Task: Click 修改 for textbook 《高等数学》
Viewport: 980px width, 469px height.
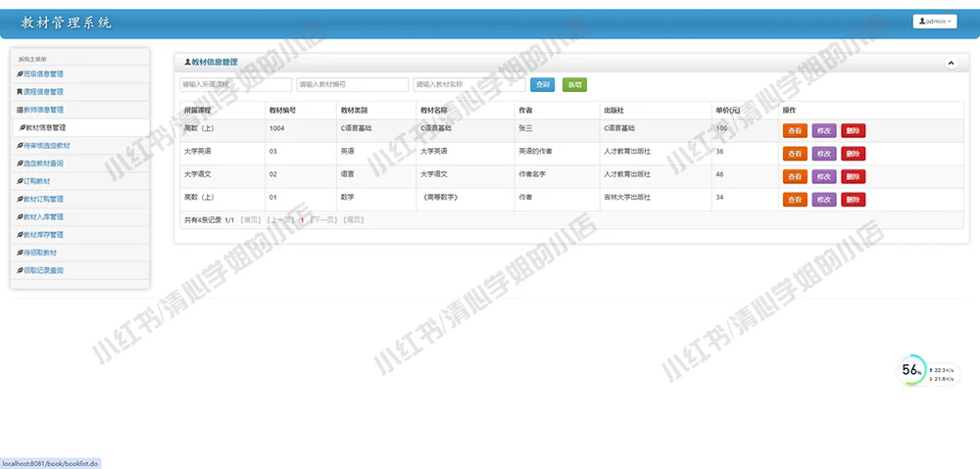Action: [x=824, y=200]
